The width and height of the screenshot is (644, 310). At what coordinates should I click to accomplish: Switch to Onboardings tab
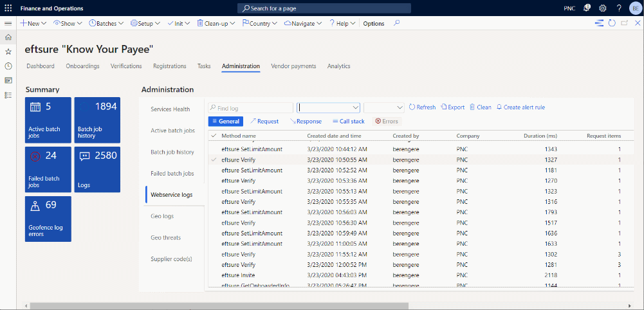point(82,66)
